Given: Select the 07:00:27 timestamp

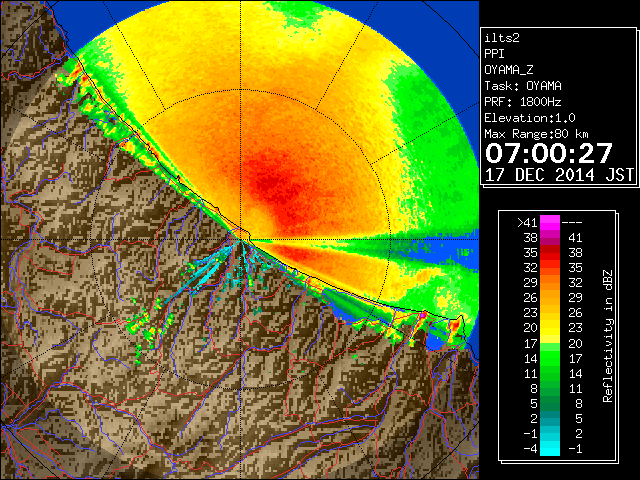Looking at the screenshot, I should (549, 153).
